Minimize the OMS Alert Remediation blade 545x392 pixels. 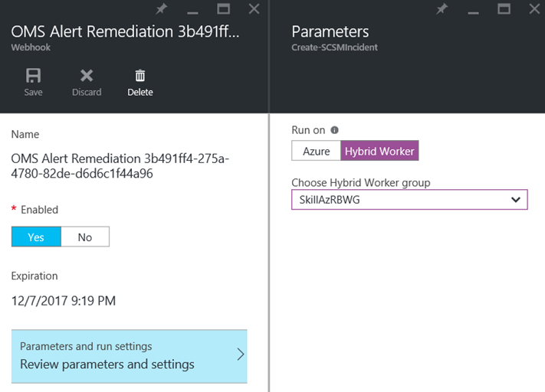pos(193,11)
